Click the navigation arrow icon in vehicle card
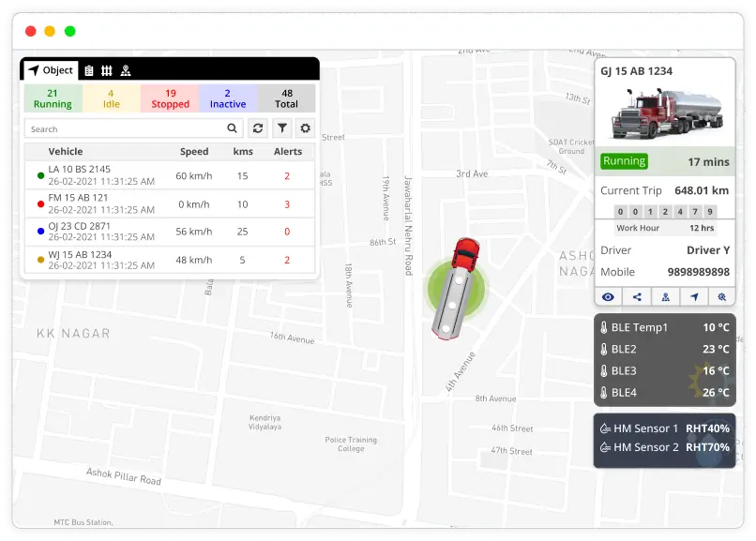 coord(694,296)
